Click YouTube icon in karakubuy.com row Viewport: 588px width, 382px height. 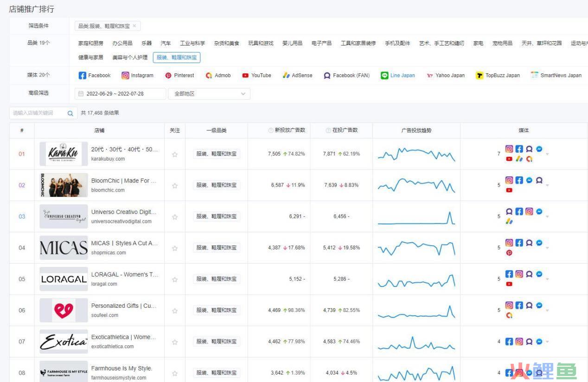coord(509,159)
